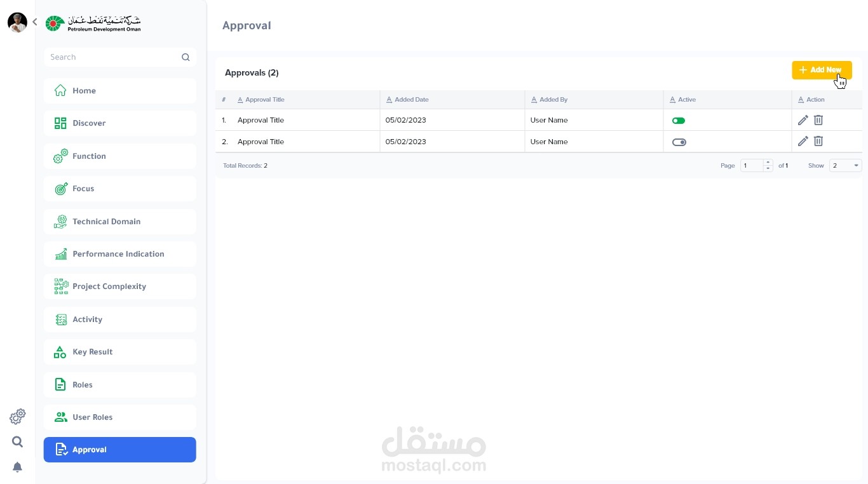Viewport: 868px width, 484px height.
Task: Edit row 2 with pencil icon
Action: 803,141
